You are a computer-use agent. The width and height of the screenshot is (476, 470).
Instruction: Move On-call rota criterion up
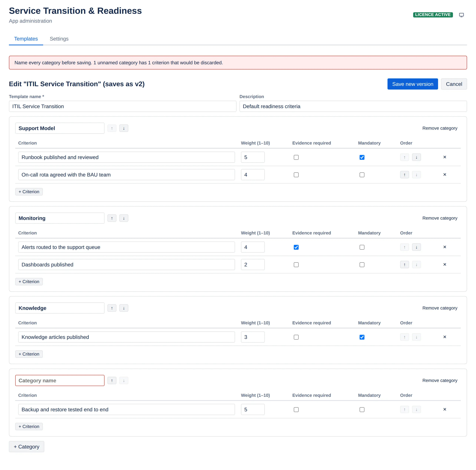[x=405, y=175]
